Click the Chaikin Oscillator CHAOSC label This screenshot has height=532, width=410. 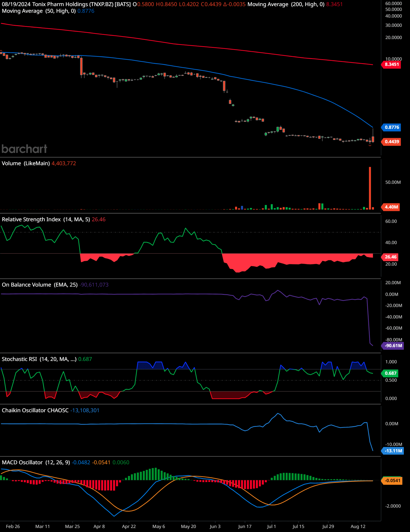tap(35, 410)
